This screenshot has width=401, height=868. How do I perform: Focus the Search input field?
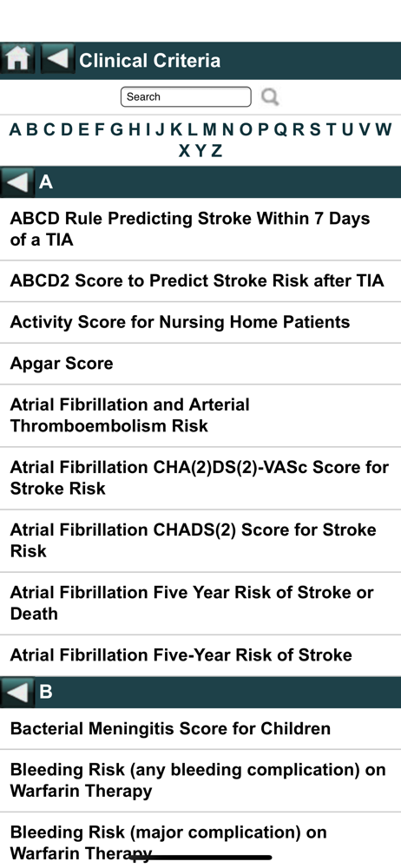[186, 97]
